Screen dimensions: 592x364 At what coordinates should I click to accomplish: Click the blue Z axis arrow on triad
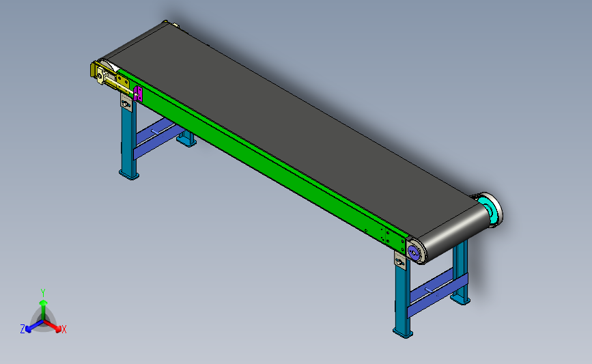click(x=33, y=326)
